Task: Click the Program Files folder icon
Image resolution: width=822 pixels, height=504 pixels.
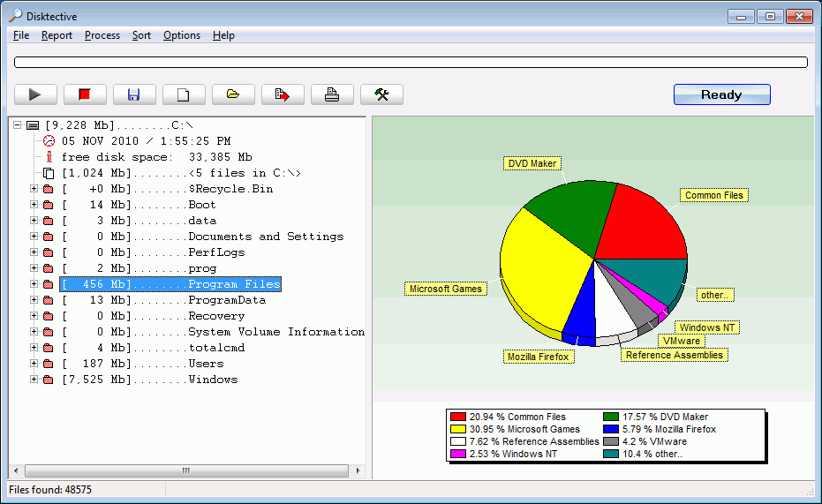Action: coord(49,284)
